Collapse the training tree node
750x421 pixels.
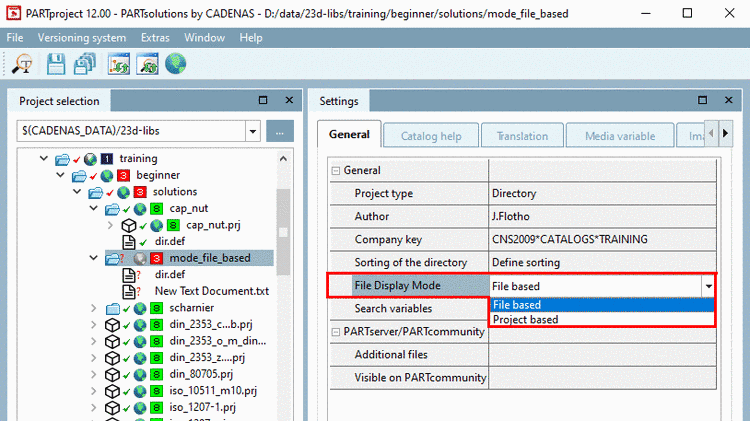pyautogui.click(x=44, y=158)
